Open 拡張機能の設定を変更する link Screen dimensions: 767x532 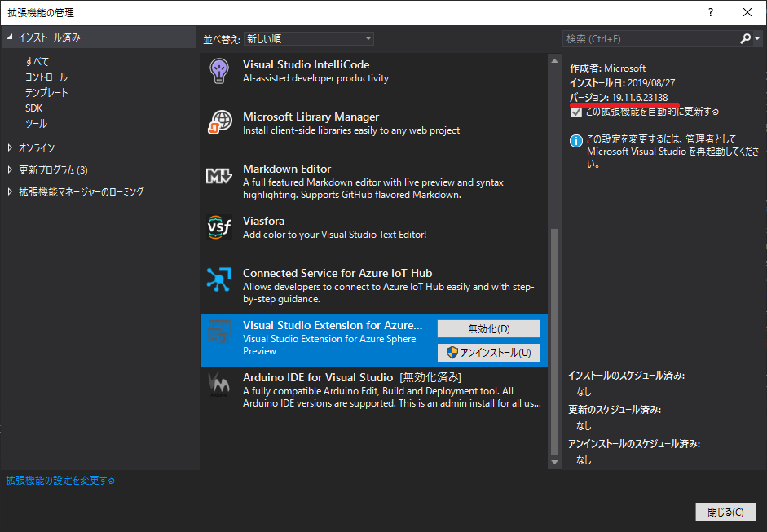point(60,480)
